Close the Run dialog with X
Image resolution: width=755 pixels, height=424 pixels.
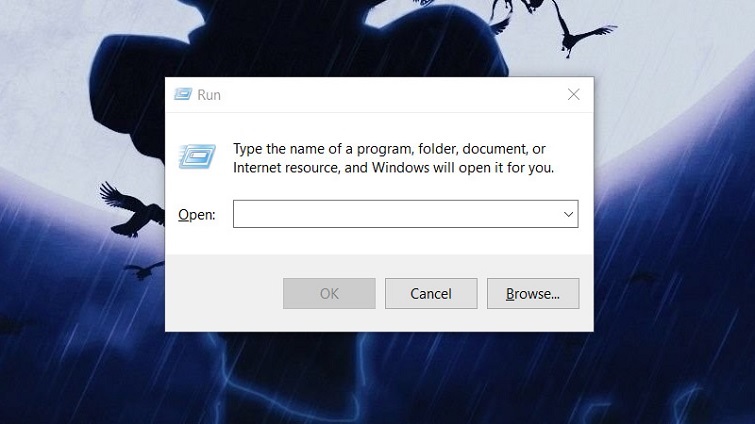(573, 95)
